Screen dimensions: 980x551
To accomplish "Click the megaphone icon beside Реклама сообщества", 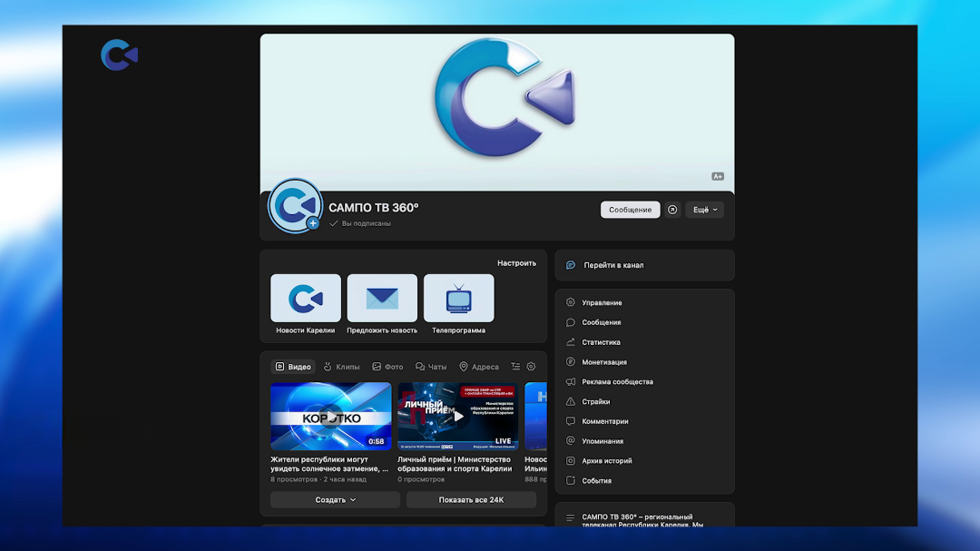I will click(571, 382).
